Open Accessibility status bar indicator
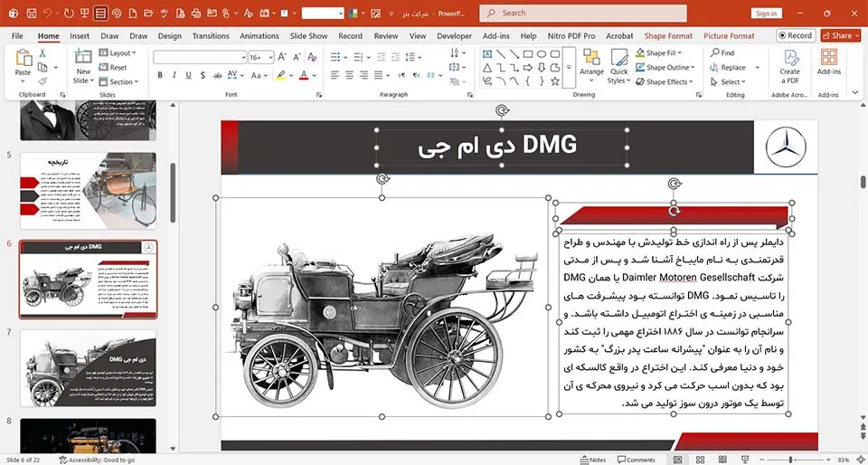 (97, 460)
